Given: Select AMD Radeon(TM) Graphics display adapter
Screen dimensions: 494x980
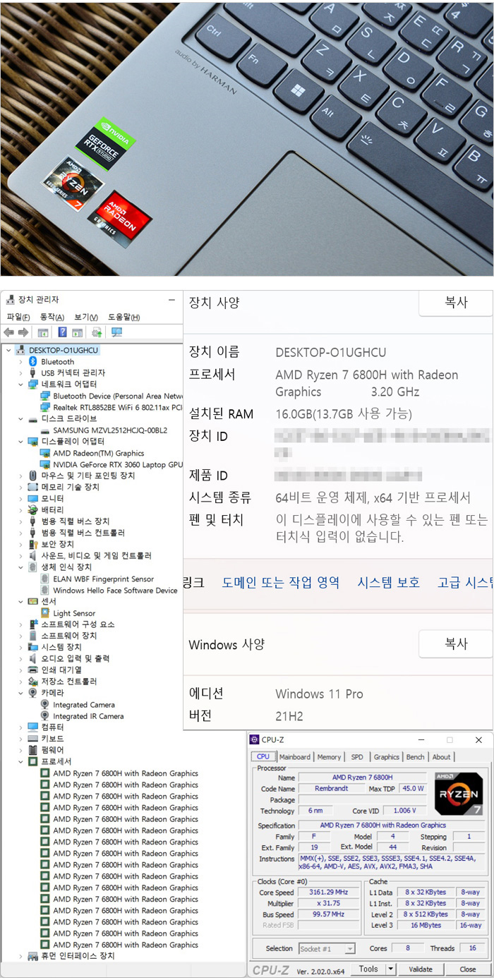Looking at the screenshot, I should click(98, 453).
